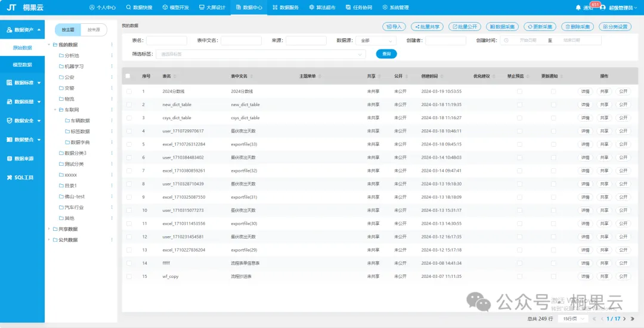This screenshot has height=328, width=644.
Task: Sort by the 主题菜单 column sort icon
Action: [320, 76]
